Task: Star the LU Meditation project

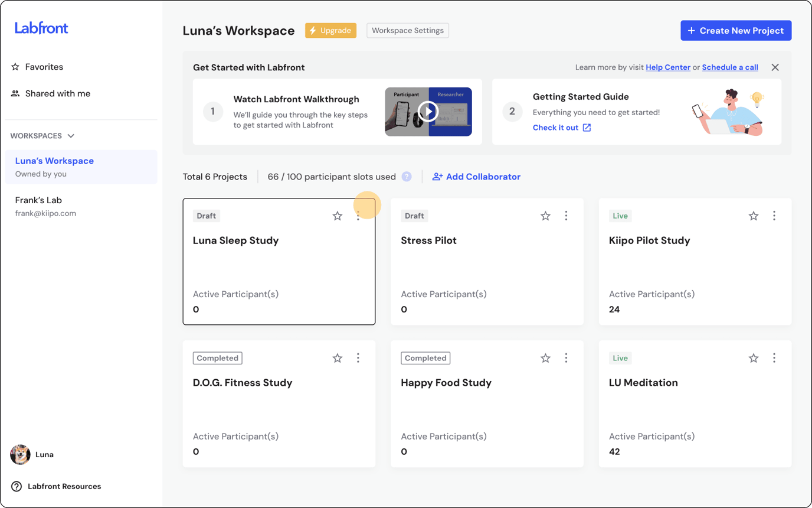Action: tap(753, 357)
